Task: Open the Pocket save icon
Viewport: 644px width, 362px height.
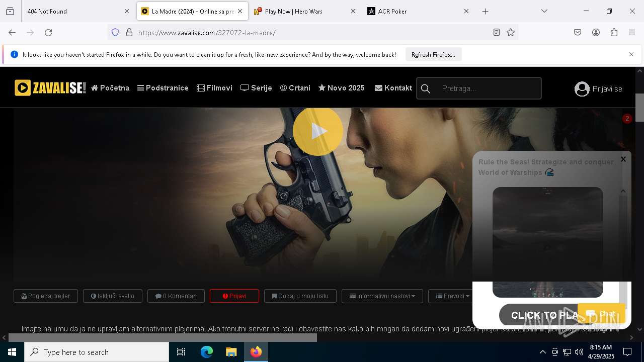Action: tap(578, 33)
